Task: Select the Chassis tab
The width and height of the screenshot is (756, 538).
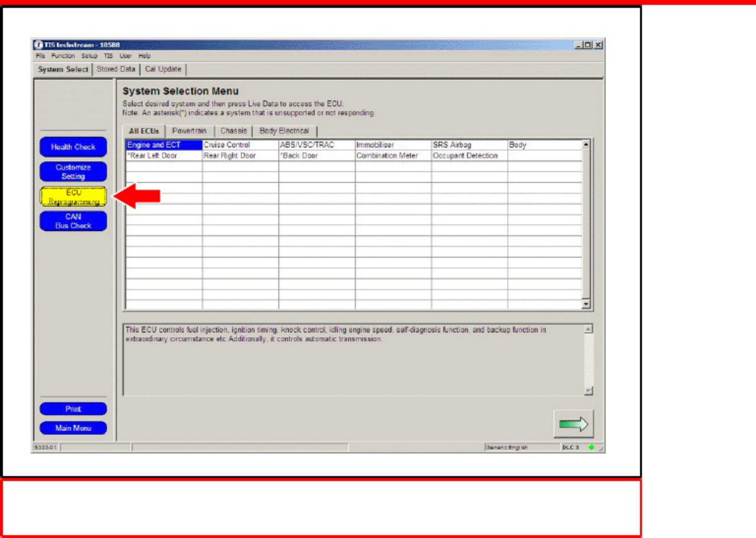Action: pos(233,131)
